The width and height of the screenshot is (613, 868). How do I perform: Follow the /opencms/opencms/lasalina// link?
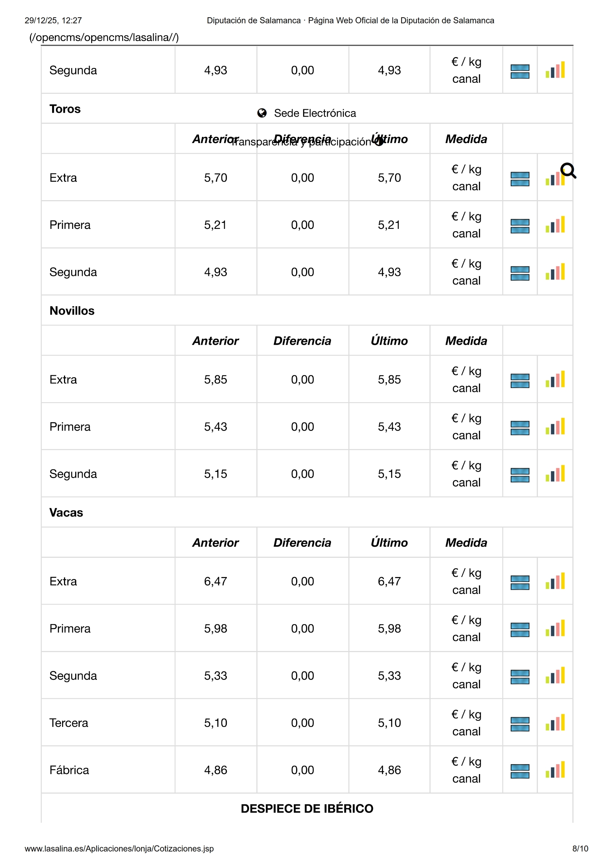(104, 37)
